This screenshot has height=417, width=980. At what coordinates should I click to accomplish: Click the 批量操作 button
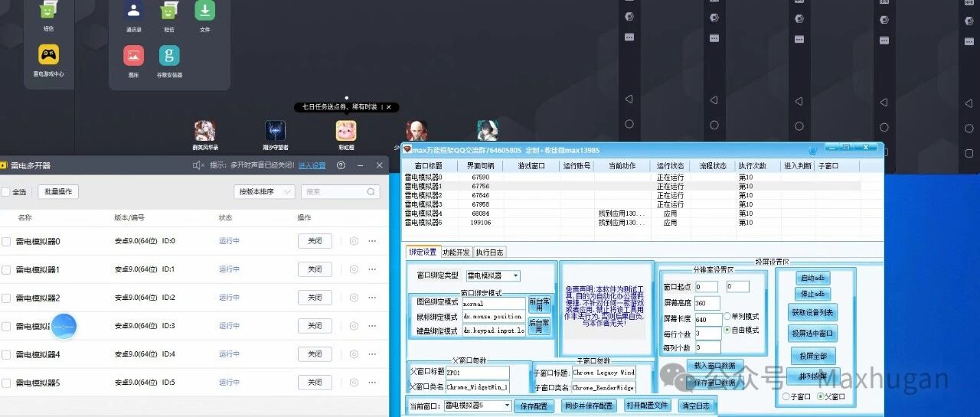point(58,192)
